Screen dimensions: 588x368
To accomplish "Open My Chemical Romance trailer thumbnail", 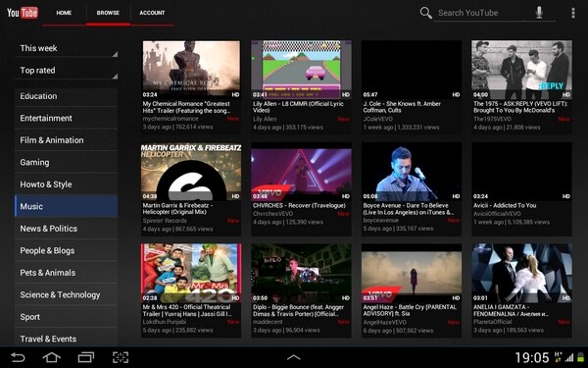I will click(x=191, y=70).
